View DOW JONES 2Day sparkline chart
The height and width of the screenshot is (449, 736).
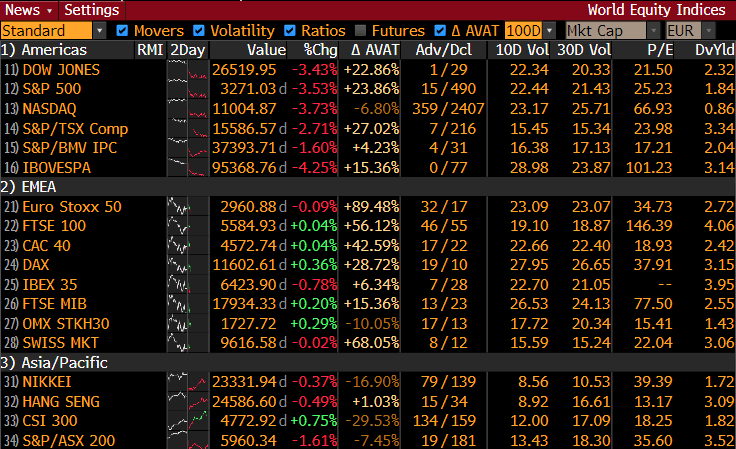188,70
